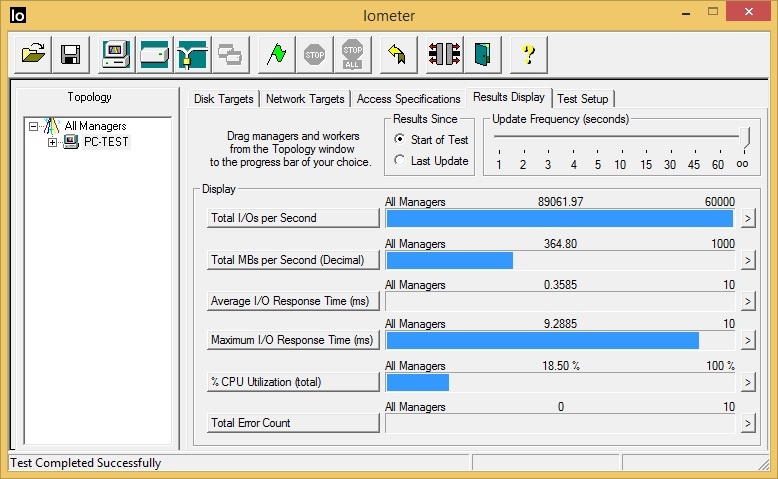Screen dimensions: 778x479
Task: Stop the current test
Action: coord(314,55)
